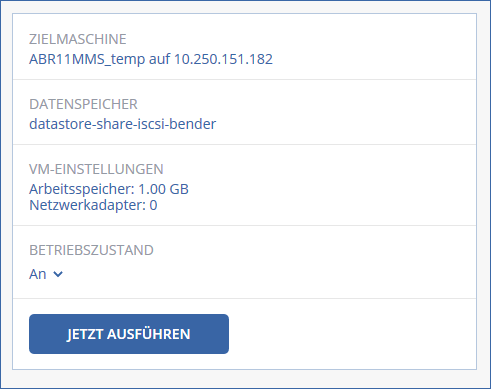Edit the Arbeitsspeicher: 1.00 GB setting

[x=109, y=189]
